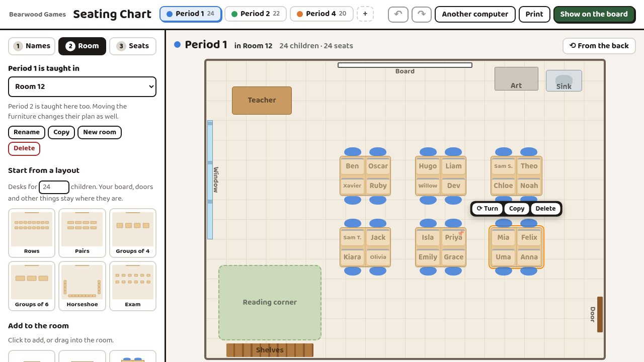Image resolution: width=644 pixels, height=362 pixels.
Task: Switch to the Period 1 tab
Action: tap(191, 14)
